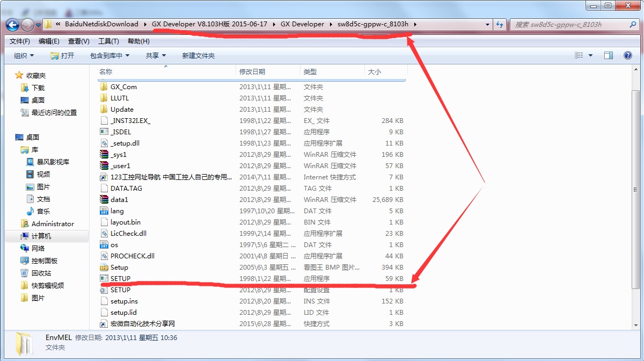Screen dimensions: 644x361
Task: Open Explorer help via blue question mark icon
Action: [x=628, y=55]
